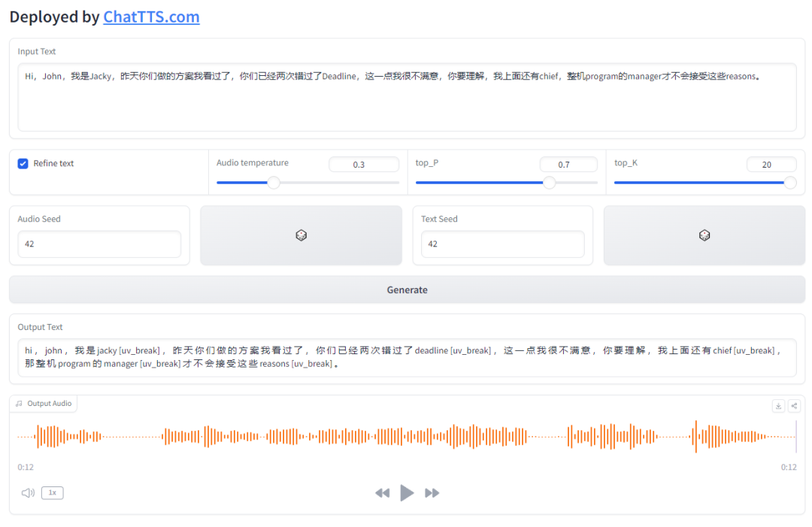Focus the top_P value box

pos(568,165)
